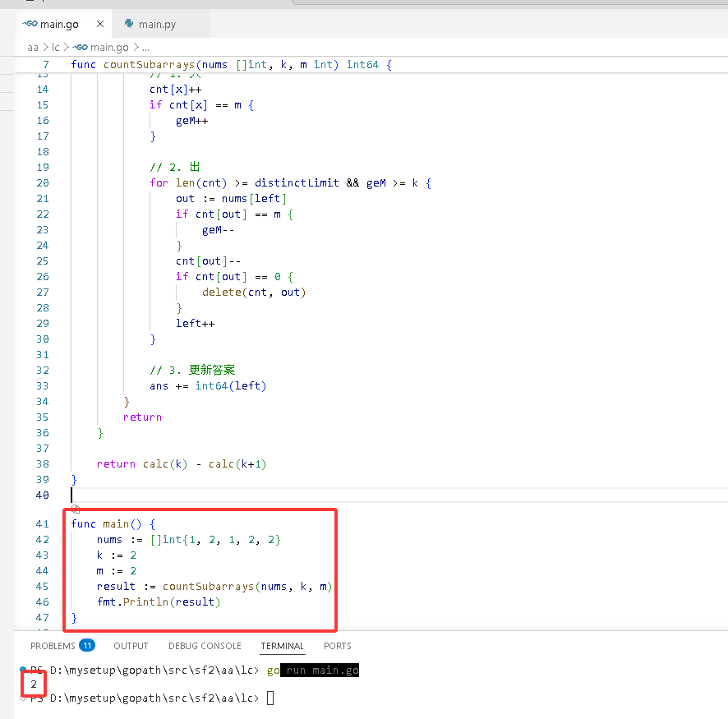Click the Go icon in the breadcrumb

pos(81,48)
